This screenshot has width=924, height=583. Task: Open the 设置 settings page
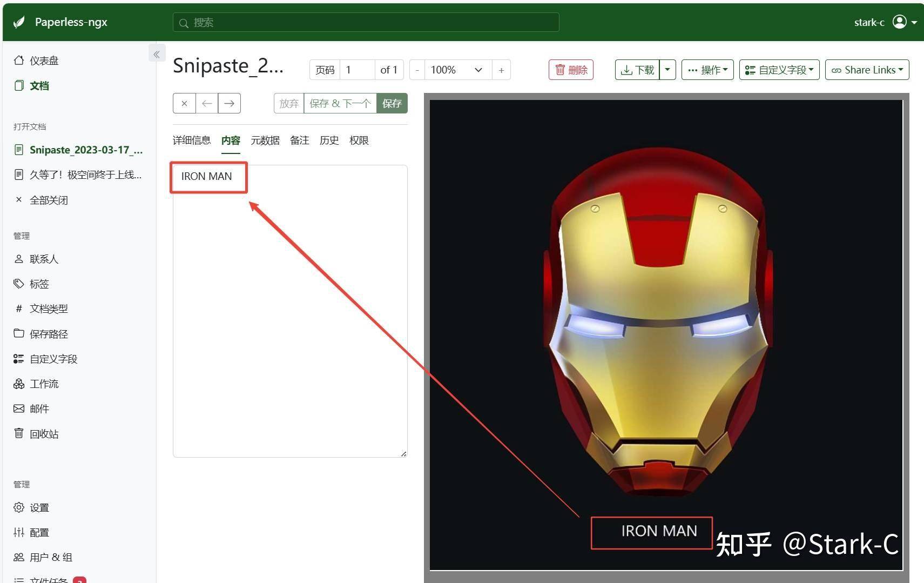(x=32, y=507)
